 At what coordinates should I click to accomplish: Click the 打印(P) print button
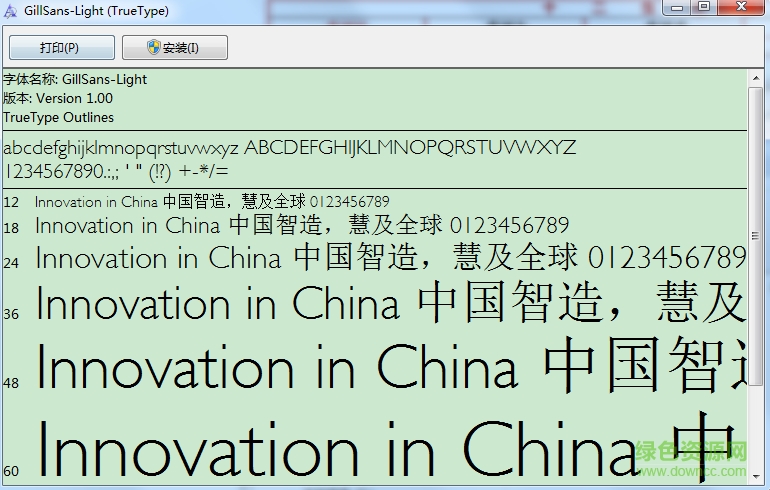pos(62,48)
